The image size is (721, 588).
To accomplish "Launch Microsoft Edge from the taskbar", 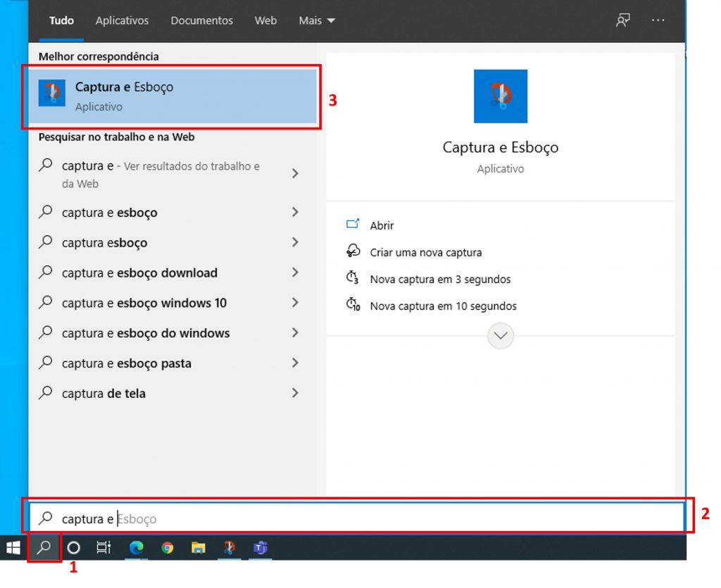I will [136, 548].
